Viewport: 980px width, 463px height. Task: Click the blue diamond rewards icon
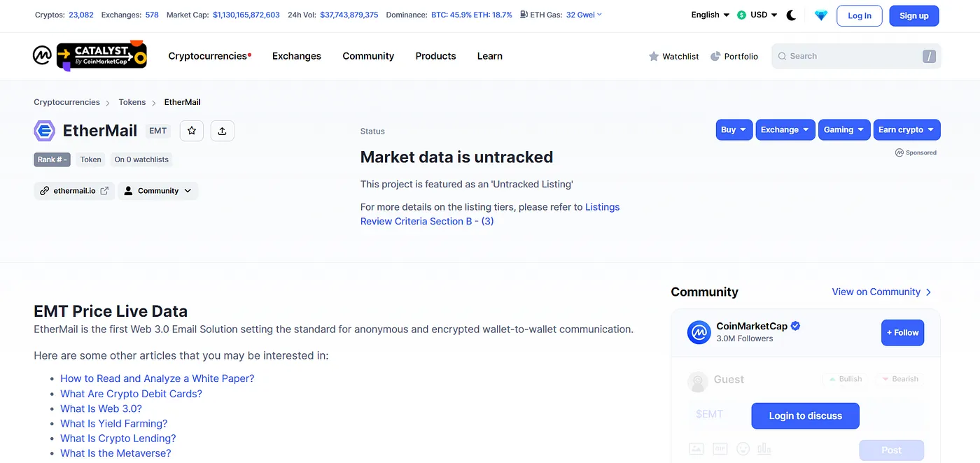point(821,15)
